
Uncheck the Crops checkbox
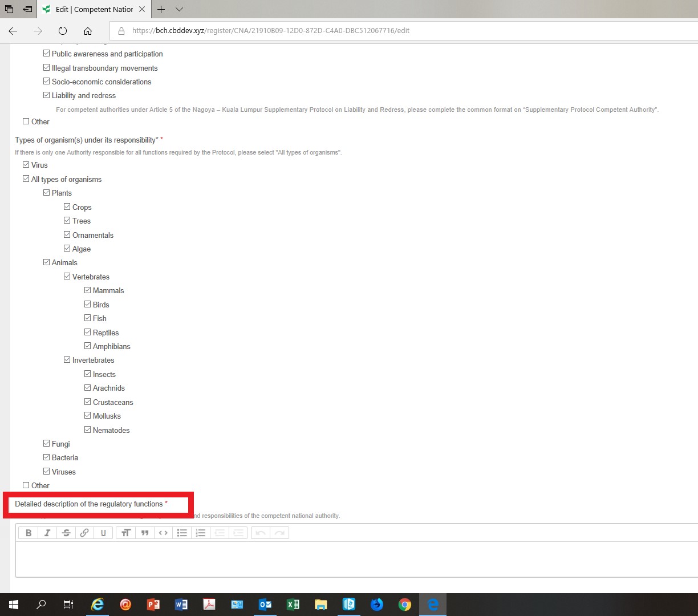(x=67, y=207)
